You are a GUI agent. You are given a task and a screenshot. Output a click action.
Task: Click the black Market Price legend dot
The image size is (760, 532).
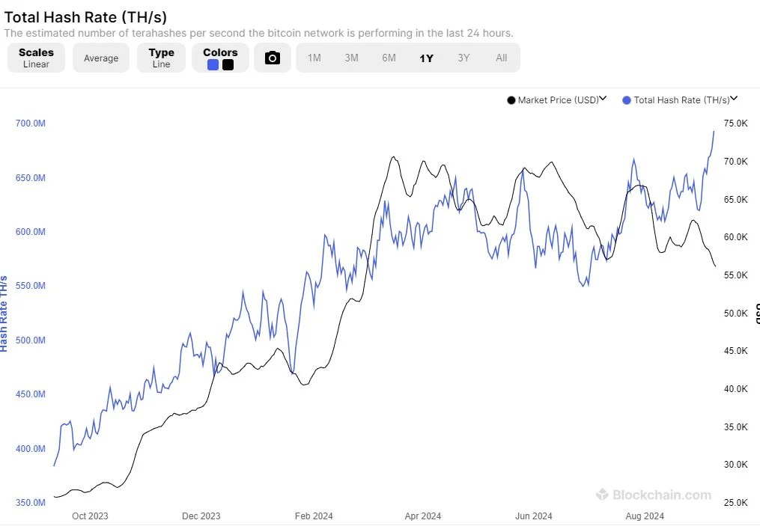(x=511, y=100)
